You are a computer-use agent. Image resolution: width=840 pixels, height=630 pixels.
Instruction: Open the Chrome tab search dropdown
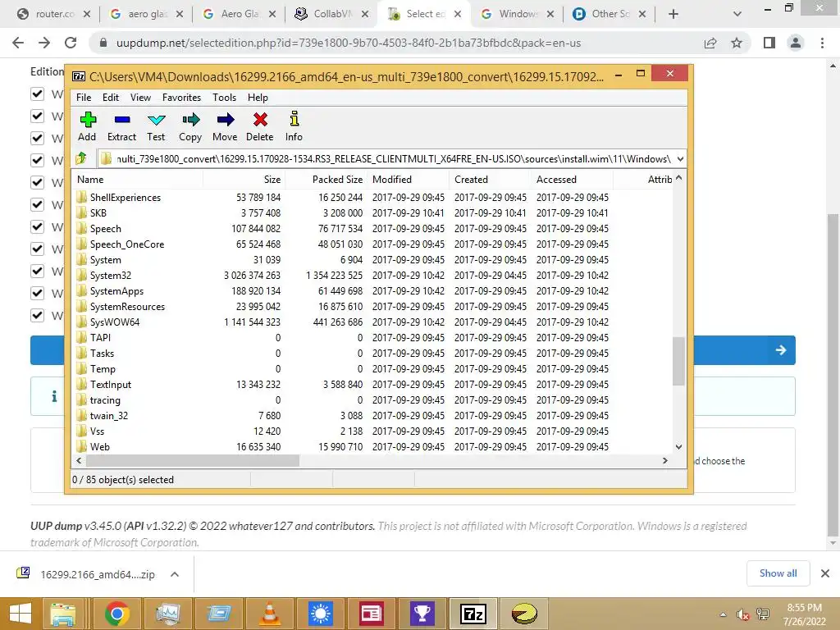click(x=737, y=14)
